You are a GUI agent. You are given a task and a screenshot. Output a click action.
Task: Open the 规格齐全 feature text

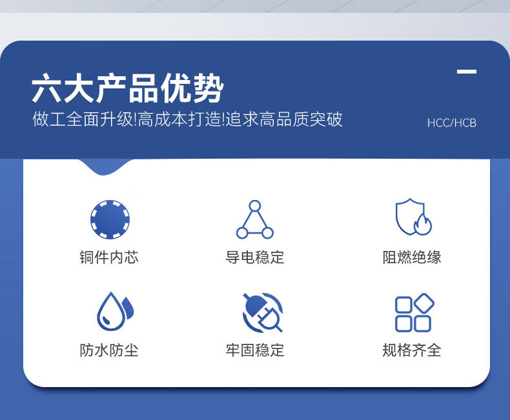pyautogui.click(x=412, y=350)
